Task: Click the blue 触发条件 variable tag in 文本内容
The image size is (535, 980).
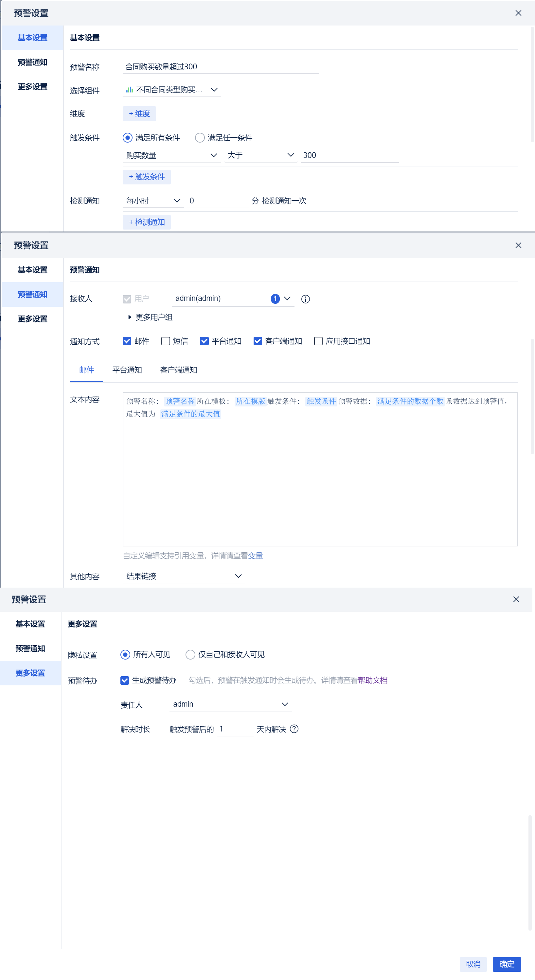Action: (321, 401)
